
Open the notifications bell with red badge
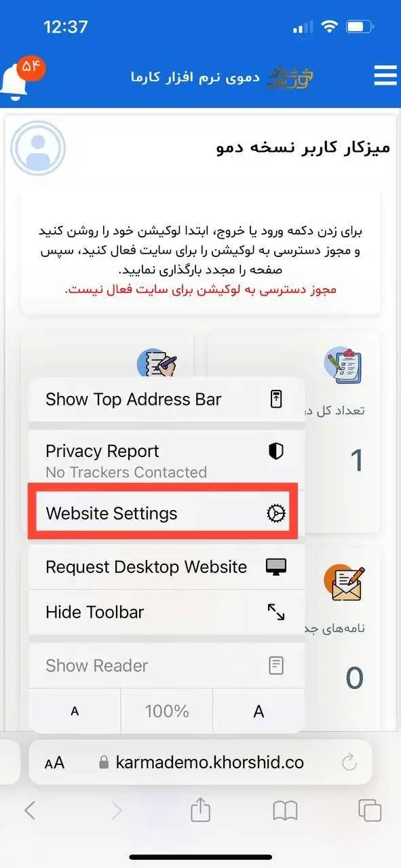click(20, 77)
